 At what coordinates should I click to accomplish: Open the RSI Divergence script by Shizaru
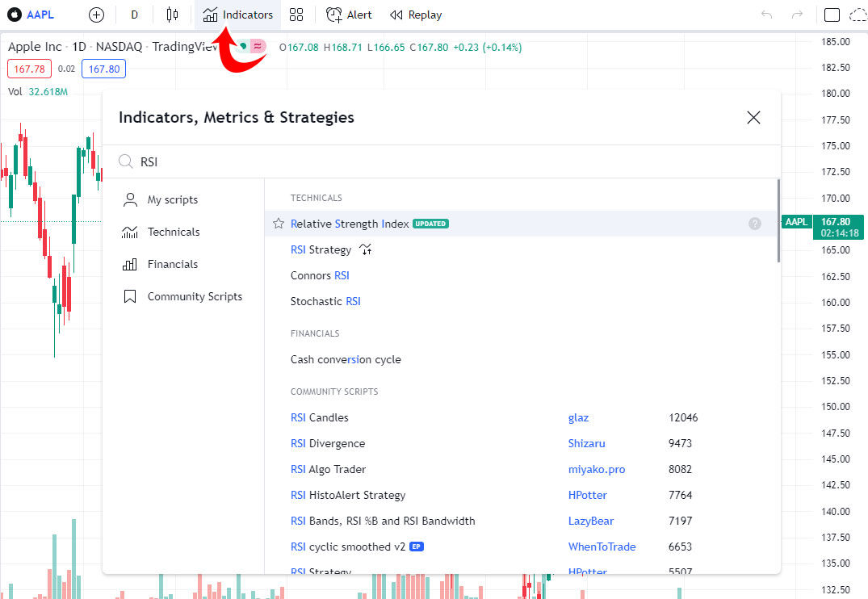click(x=327, y=443)
